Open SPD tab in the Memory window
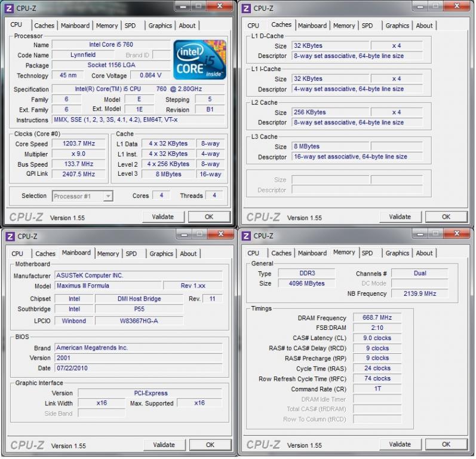The height and width of the screenshot is (459, 476). (x=367, y=253)
